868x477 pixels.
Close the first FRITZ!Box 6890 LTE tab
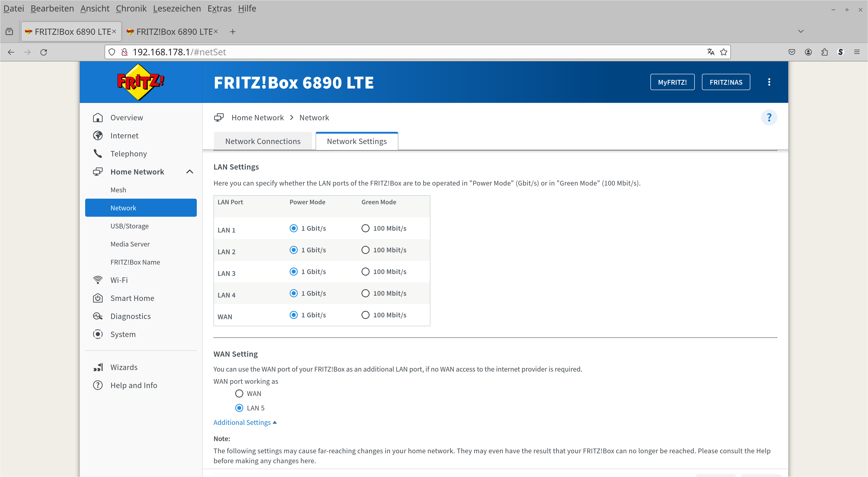[x=114, y=31]
